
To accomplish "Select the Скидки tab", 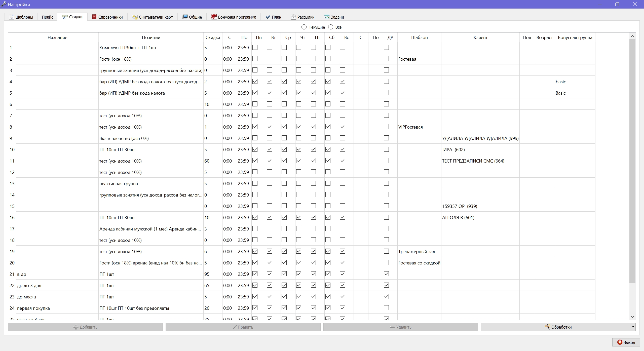I will 72,17.
